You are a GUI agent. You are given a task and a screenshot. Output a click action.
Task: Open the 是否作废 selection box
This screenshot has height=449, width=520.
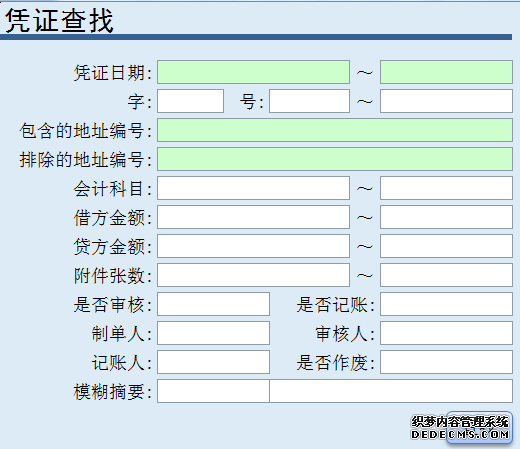coord(446,362)
